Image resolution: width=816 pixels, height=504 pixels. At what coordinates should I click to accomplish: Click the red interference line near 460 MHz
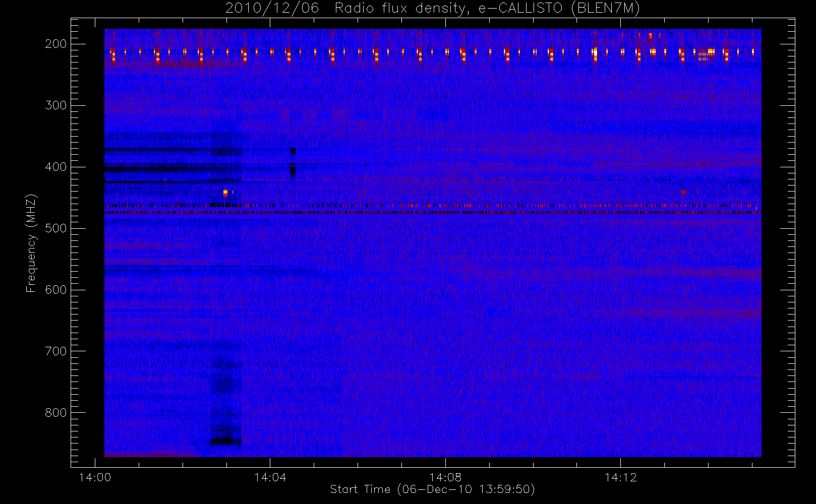pyautogui.click(x=433, y=206)
